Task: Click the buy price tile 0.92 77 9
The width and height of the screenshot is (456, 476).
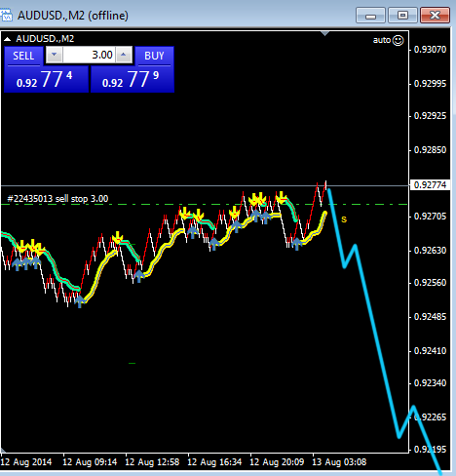Action: pyautogui.click(x=133, y=80)
